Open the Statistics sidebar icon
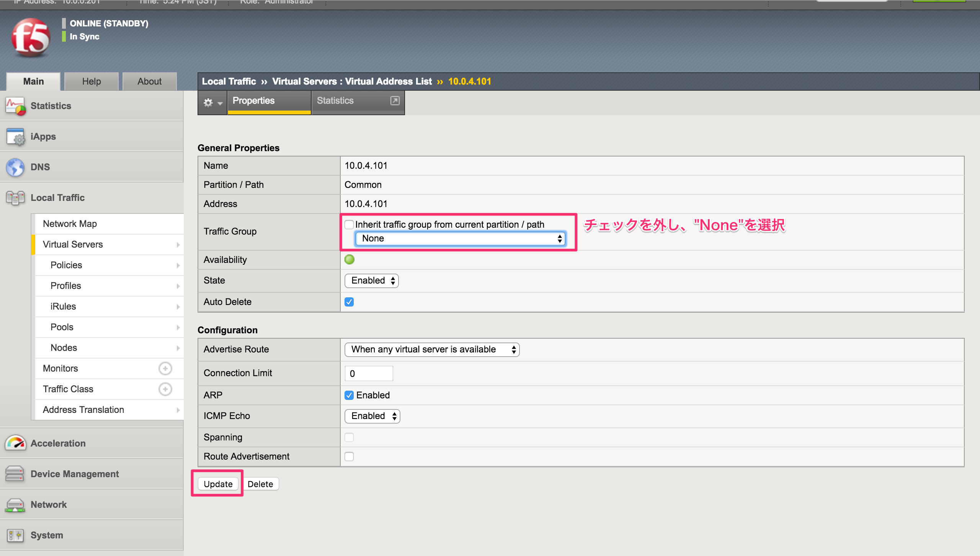 15,106
